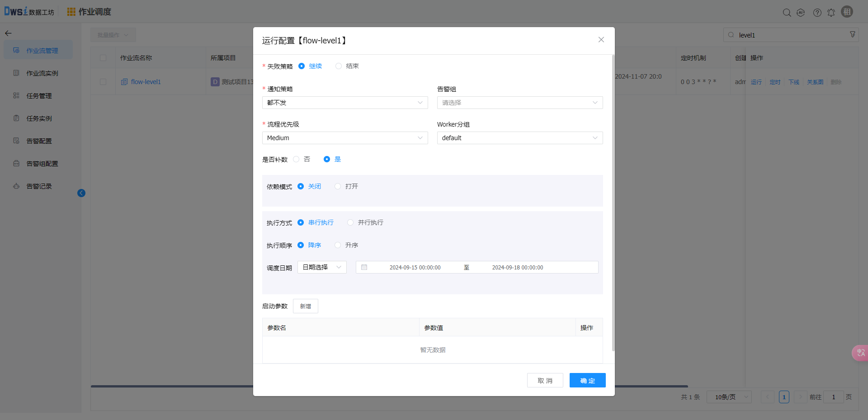Collapse sidebar with blue chevron button
The width and height of the screenshot is (868, 420).
81,193
